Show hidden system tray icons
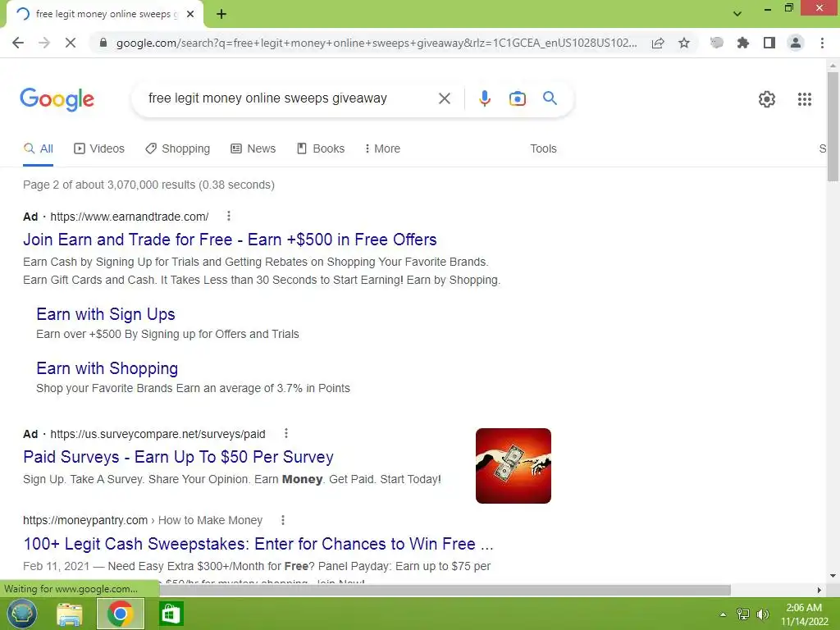The image size is (840, 630). pyautogui.click(x=724, y=614)
